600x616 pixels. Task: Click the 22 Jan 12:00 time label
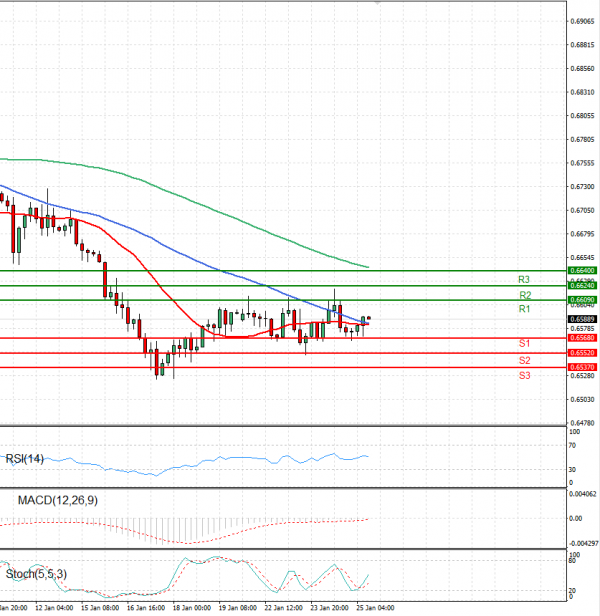coord(284,608)
